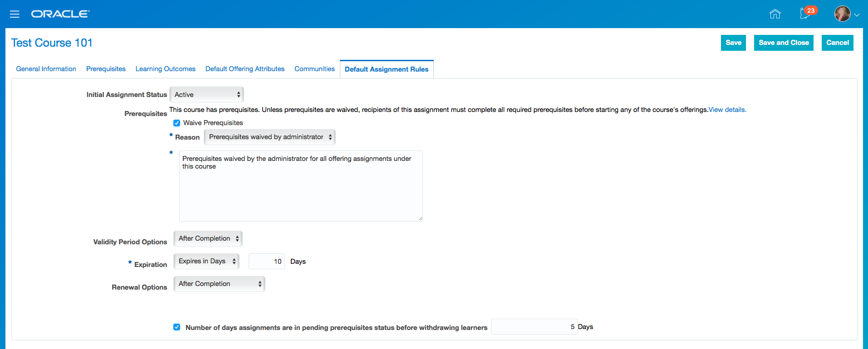Open the Initial Assignment Status dropdown
Screen dimensions: 868x349
pos(206,95)
